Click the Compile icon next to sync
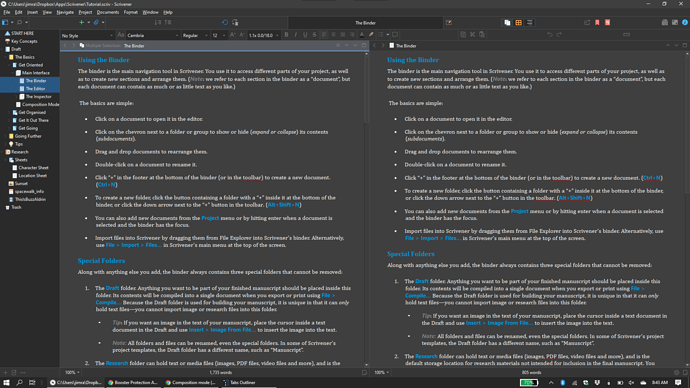The image size is (690, 388). point(235,22)
